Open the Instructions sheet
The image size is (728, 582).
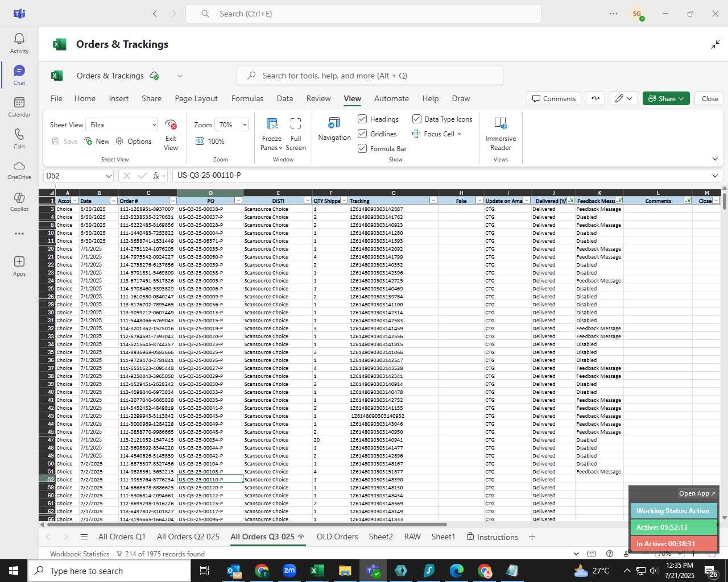point(492,537)
